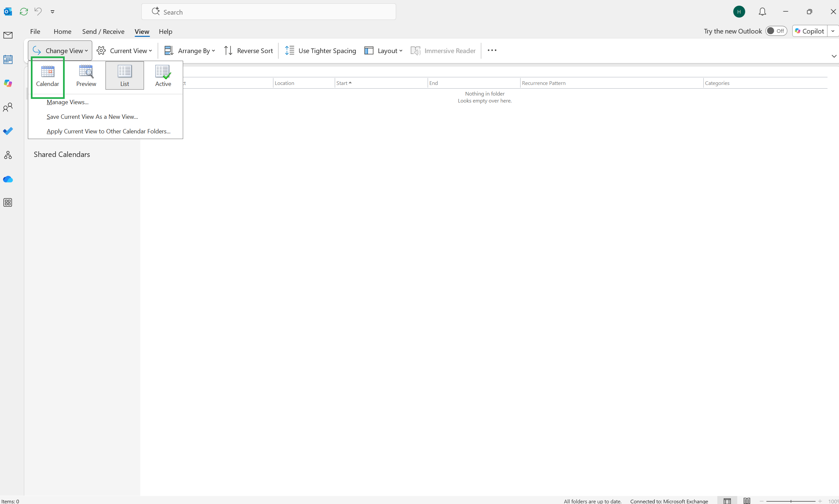This screenshot has height=504, width=839.
Task: Switch to the Home tab
Action: 62,31
